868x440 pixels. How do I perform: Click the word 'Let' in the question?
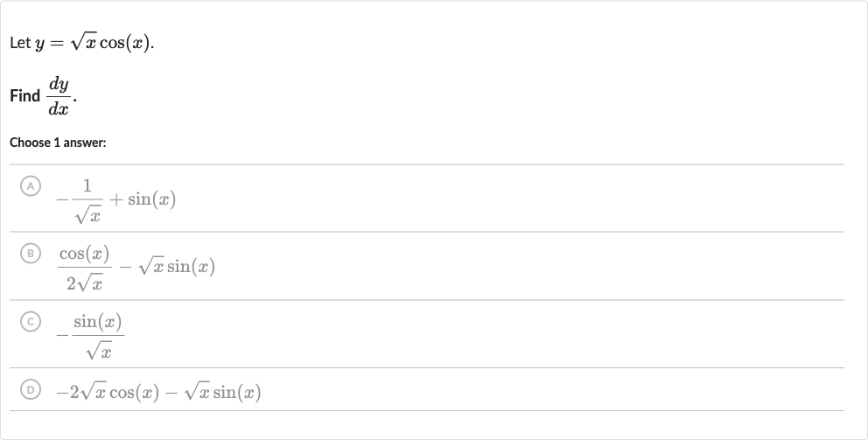(20, 43)
